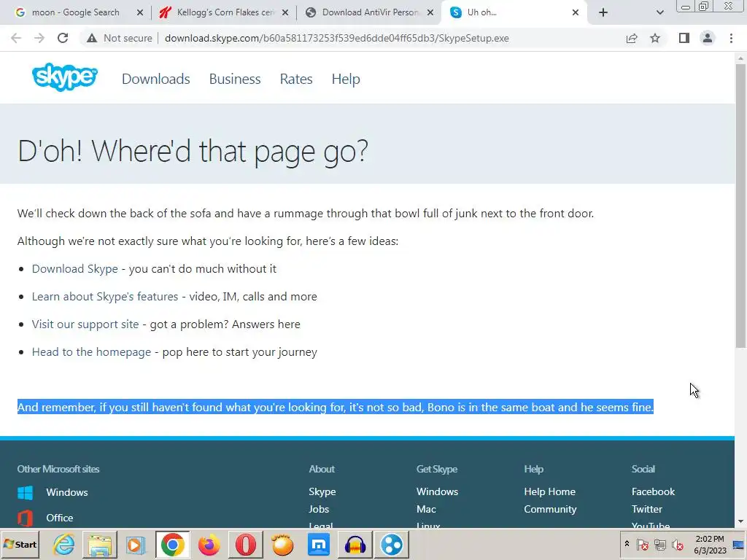Open Rates in Skype navigation
This screenshot has width=747, height=560.
tap(296, 79)
